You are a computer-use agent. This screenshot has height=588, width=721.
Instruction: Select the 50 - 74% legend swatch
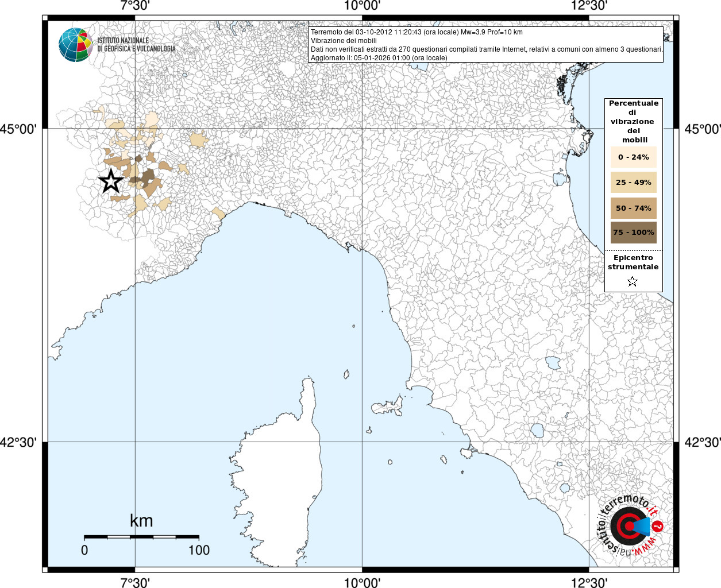[x=633, y=208]
